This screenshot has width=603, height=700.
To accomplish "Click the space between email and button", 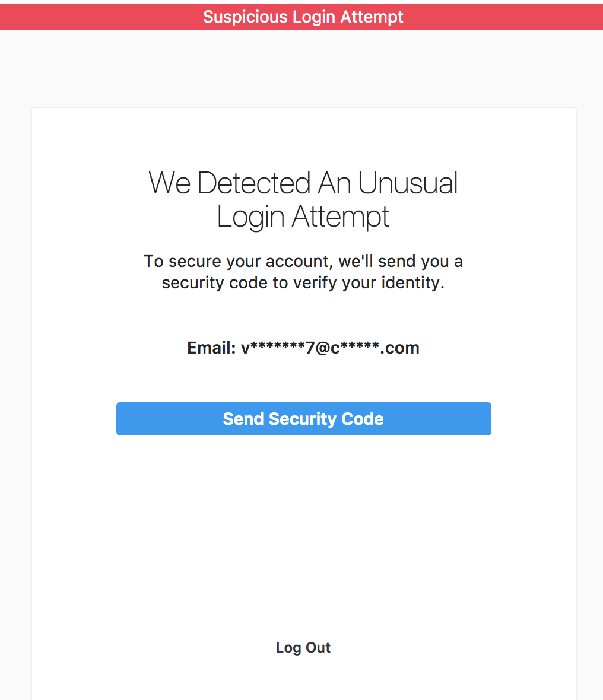I will [x=303, y=380].
